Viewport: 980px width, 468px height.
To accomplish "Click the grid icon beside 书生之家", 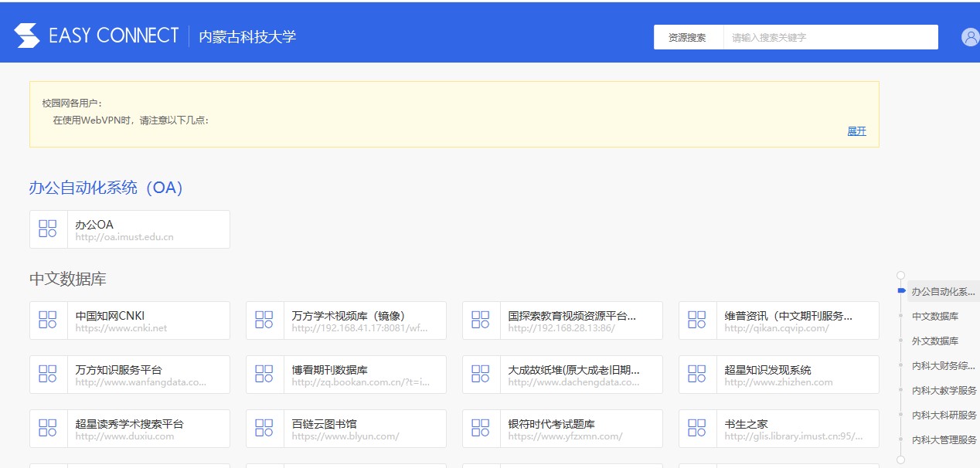I will [x=696, y=427].
